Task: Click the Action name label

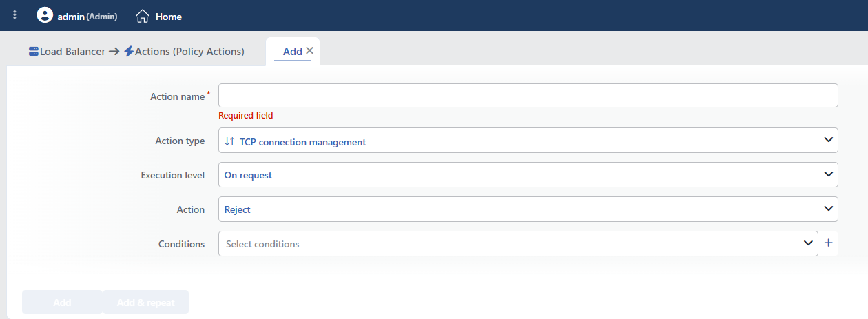Action: click(177, 96)
